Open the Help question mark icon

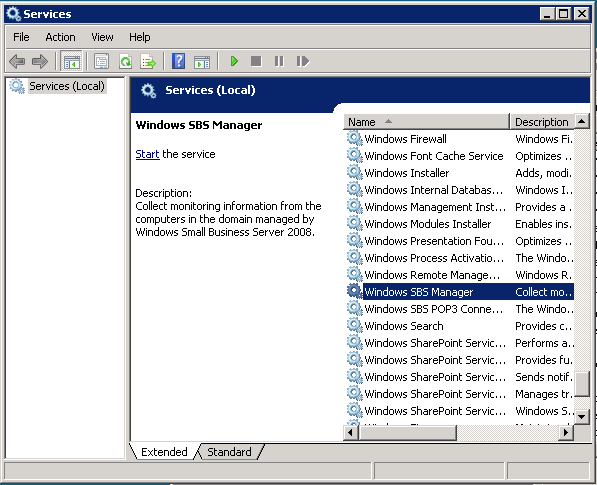click(x=179, y=61)
